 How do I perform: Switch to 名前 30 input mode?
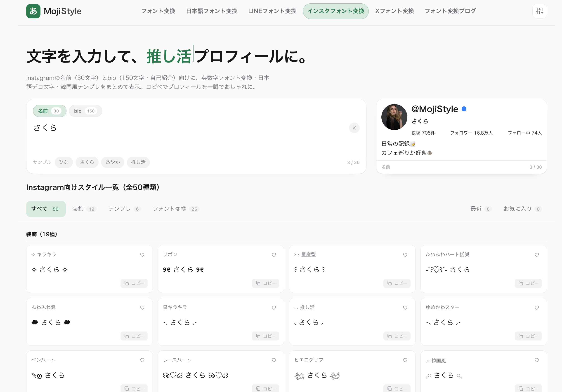point(50,111)
